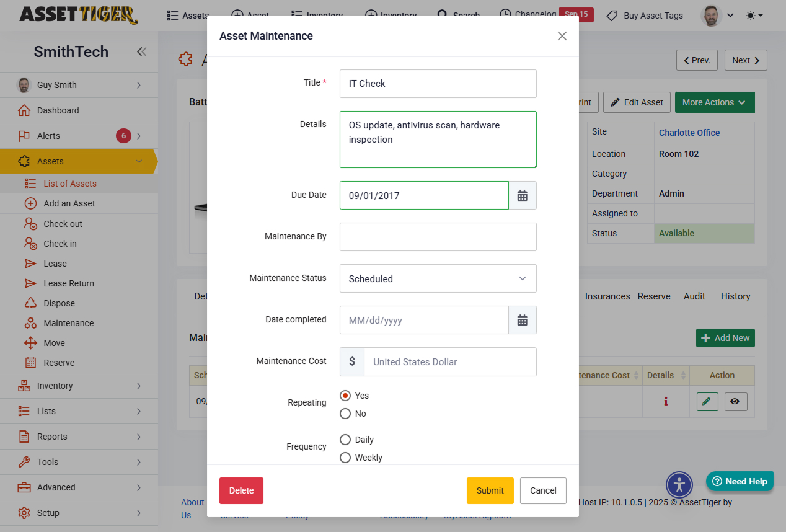Click the red Delete button

pos(241,490)
